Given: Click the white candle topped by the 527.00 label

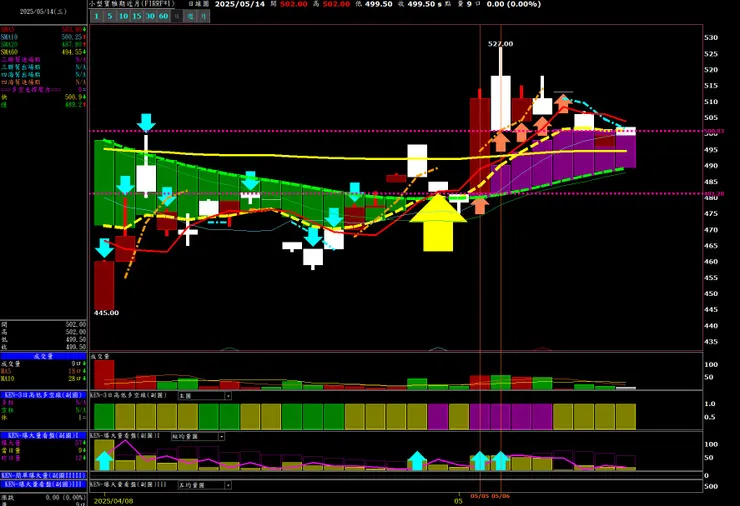Looking at the screenshot, I should pyautogui.click(x=501, y=103).
